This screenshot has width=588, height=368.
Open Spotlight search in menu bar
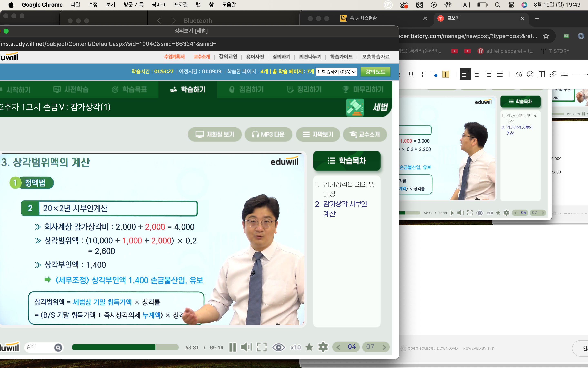coord(497,5)
